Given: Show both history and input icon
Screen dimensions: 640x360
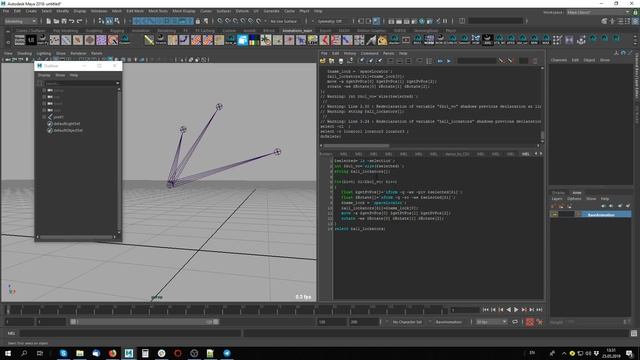Looking at the screenshot, I should coord(409,61).
